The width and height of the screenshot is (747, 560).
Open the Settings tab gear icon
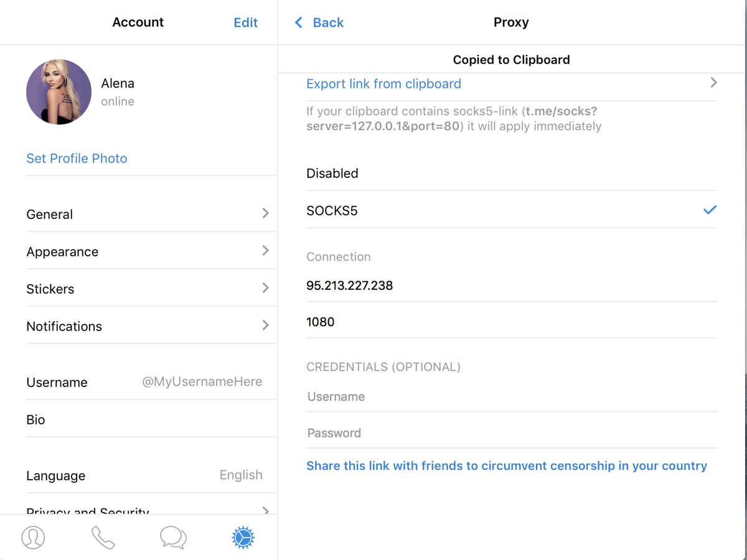point(243,538)
